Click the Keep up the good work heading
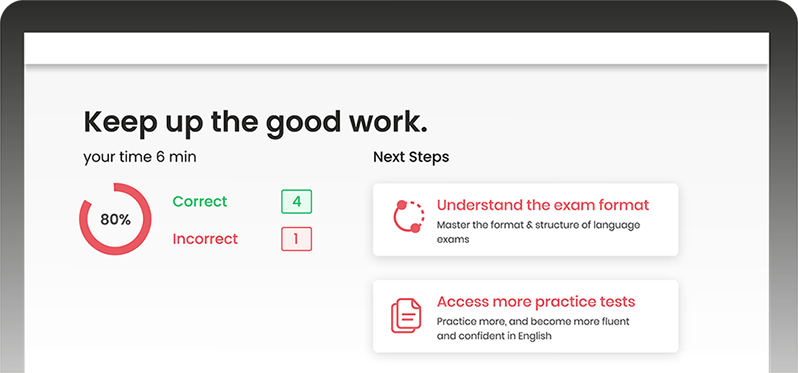Image resolution: width=798 pixels, height=373 pixels. (255, 122)
